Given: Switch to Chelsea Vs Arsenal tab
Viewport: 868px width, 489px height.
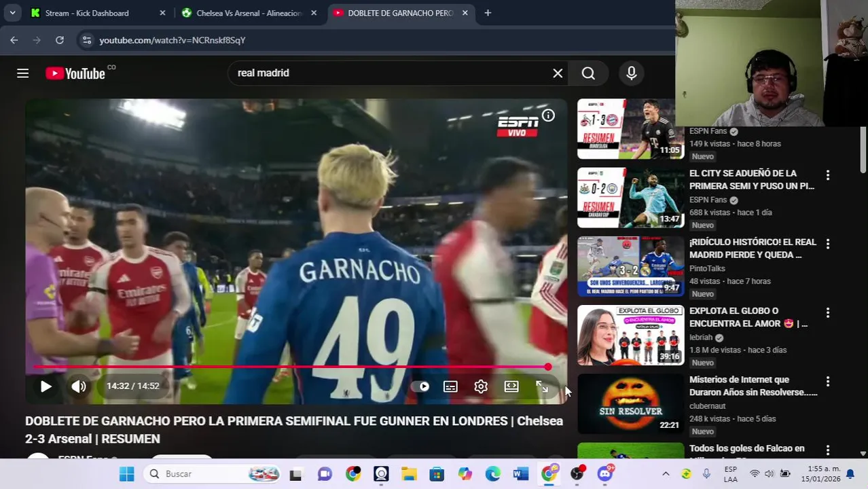Looking at the screenshot, I should [x=249, y=13].
